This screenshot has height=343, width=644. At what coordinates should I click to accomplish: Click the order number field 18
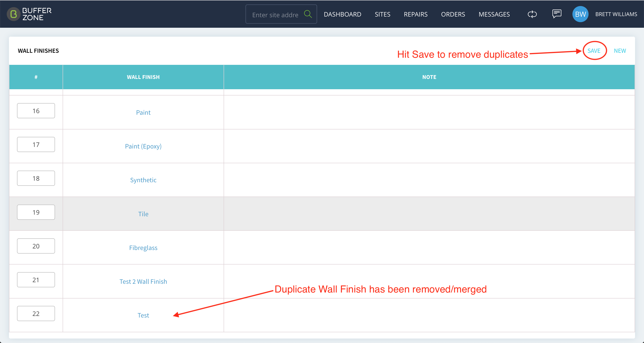click(36, 178)
